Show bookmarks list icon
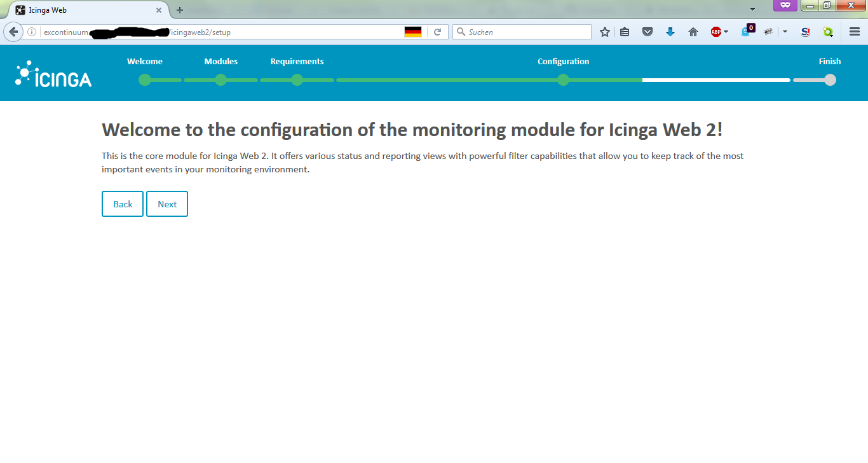Image resolution: width=868 pixels, height=463 pixels. coord(625,32)
